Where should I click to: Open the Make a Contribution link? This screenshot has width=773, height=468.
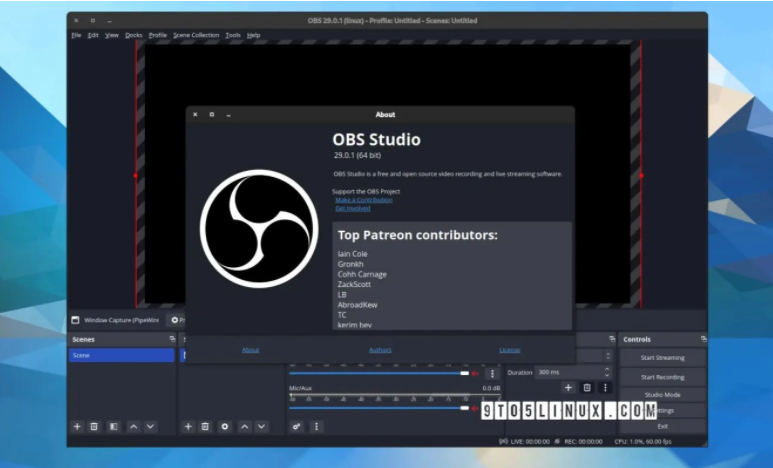pyautogui.click(x=364, y=200)
